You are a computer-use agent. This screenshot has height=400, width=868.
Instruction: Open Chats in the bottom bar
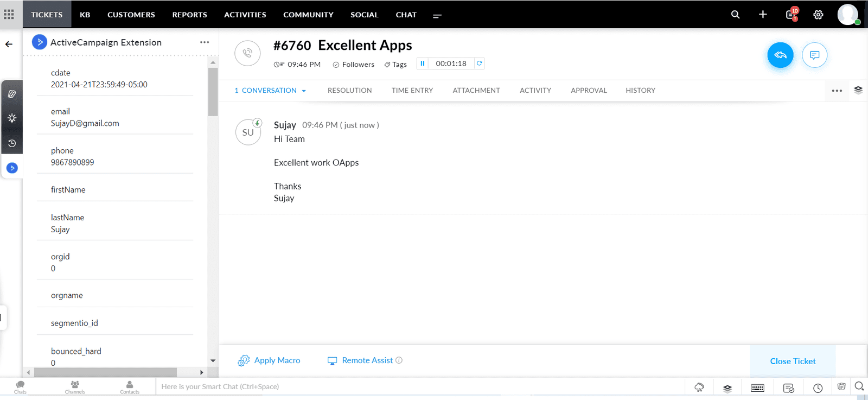pyautogui.click(x=20, y=387)
